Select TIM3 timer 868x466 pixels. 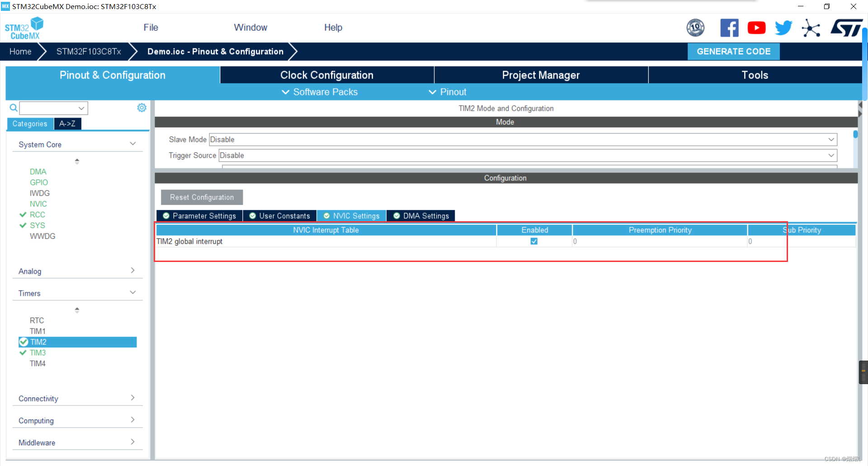point(38,353)
